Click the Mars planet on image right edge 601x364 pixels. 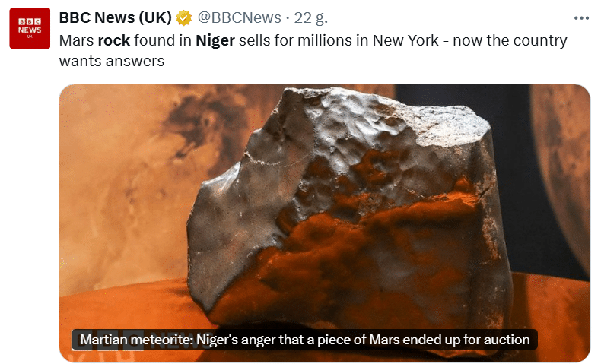pos(562,173)
